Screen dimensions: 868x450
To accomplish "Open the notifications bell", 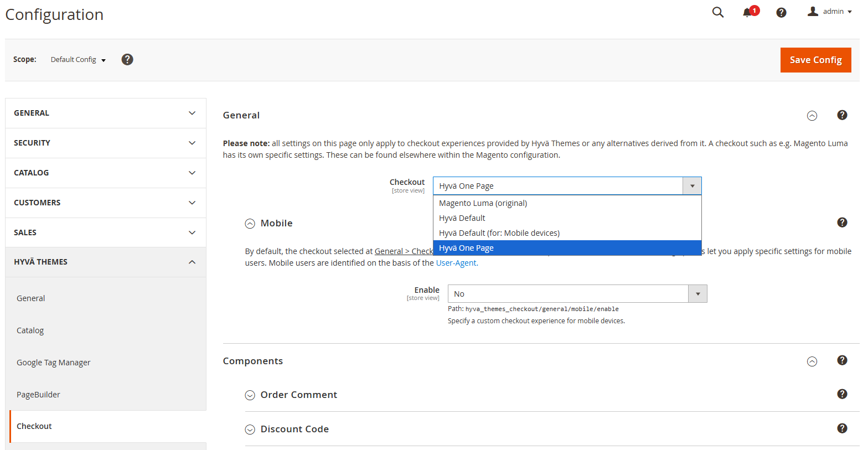I will 748,12.
